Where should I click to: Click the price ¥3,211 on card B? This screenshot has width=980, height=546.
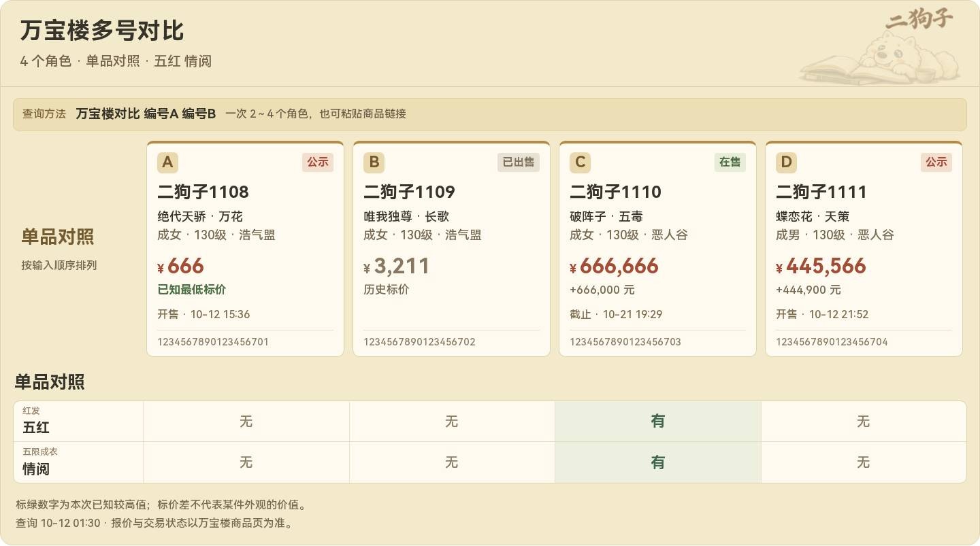click(397, 266)
